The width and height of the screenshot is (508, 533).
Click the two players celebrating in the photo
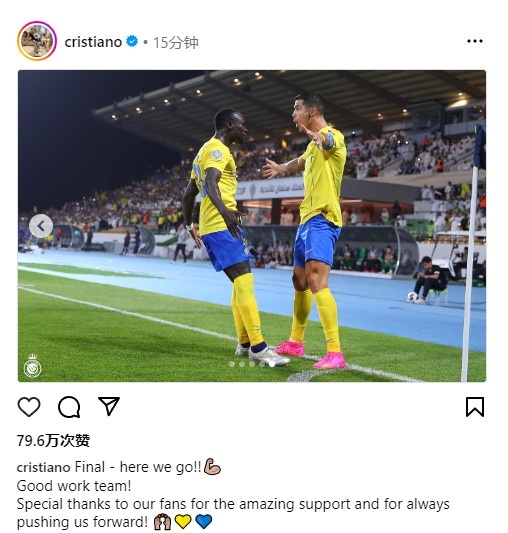tap(264, 231)
